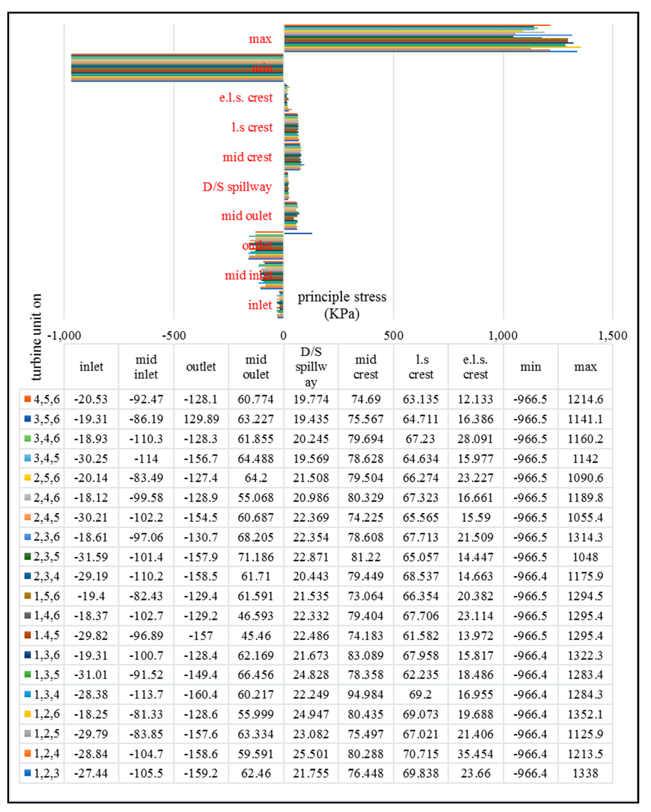This screenshot has height=812, width=651.
Task: Click the yellow 1,2,6 legend swatch
Action: click(x=27, y=714)
